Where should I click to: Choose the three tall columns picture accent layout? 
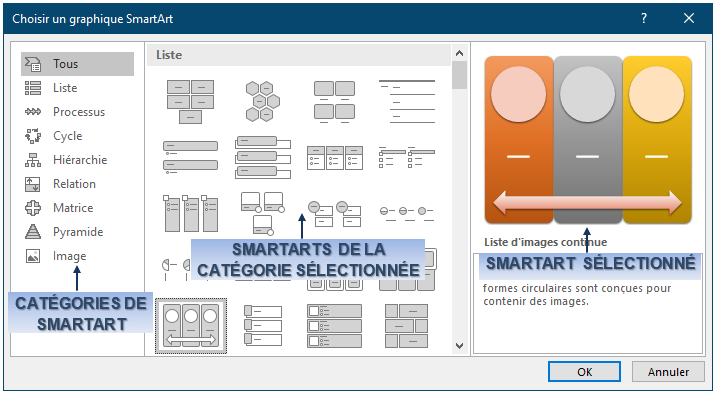[x=190, y=213]
